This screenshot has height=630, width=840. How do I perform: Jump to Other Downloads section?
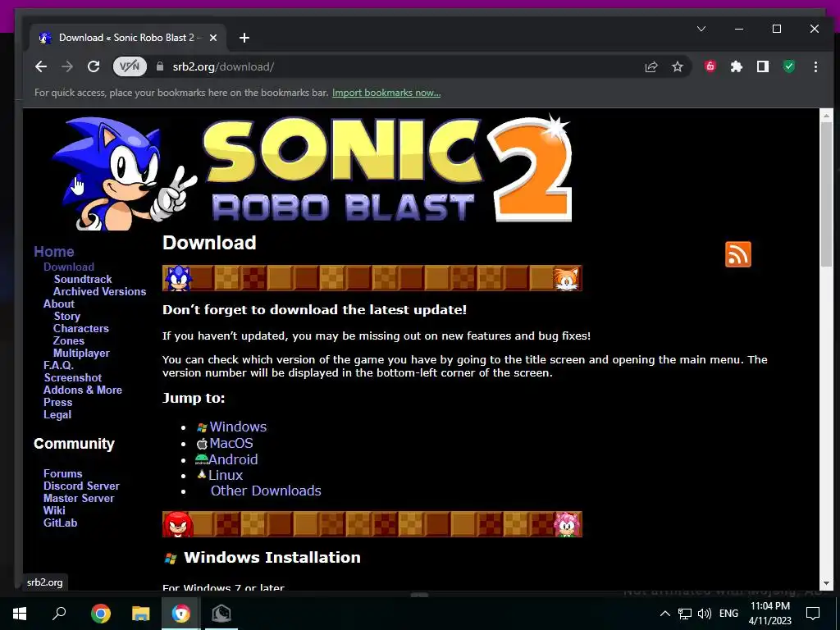(266, 491)
